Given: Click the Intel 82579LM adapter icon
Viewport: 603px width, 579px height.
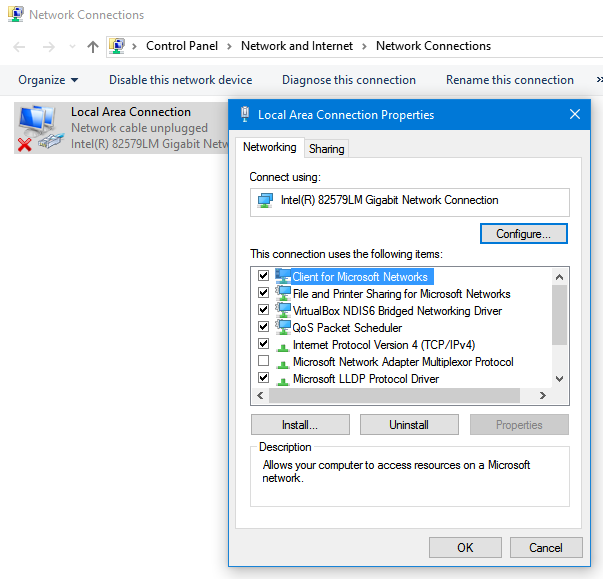Looking at the screenshot, I should point(265,200).
